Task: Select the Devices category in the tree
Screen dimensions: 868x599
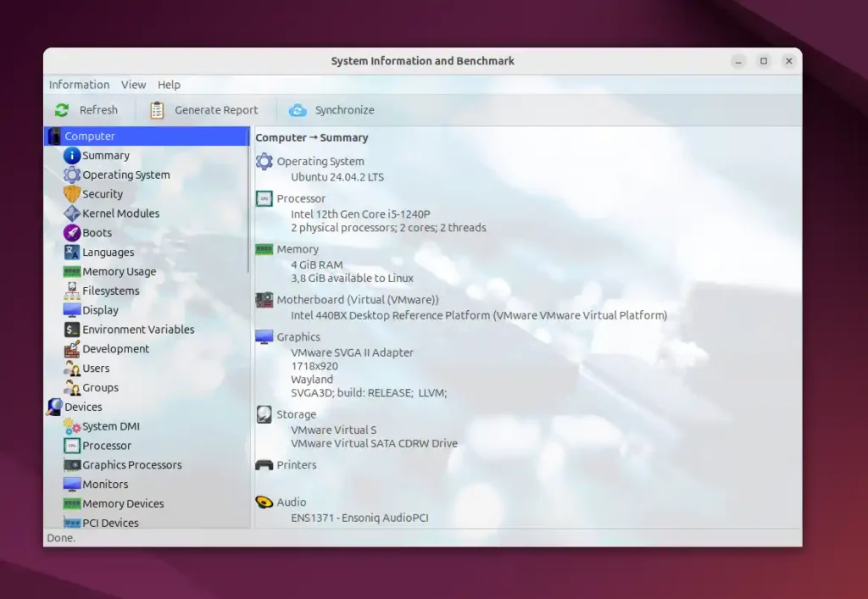Action: [83, 408]
